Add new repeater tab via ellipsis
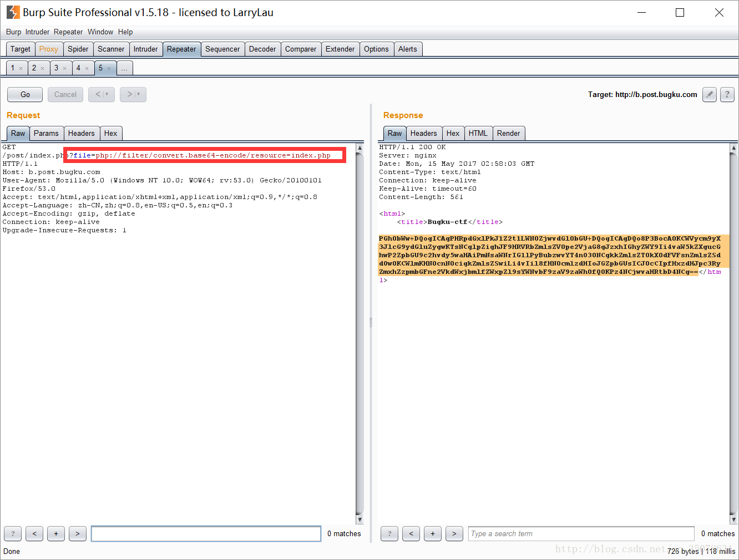 (124, 68)
